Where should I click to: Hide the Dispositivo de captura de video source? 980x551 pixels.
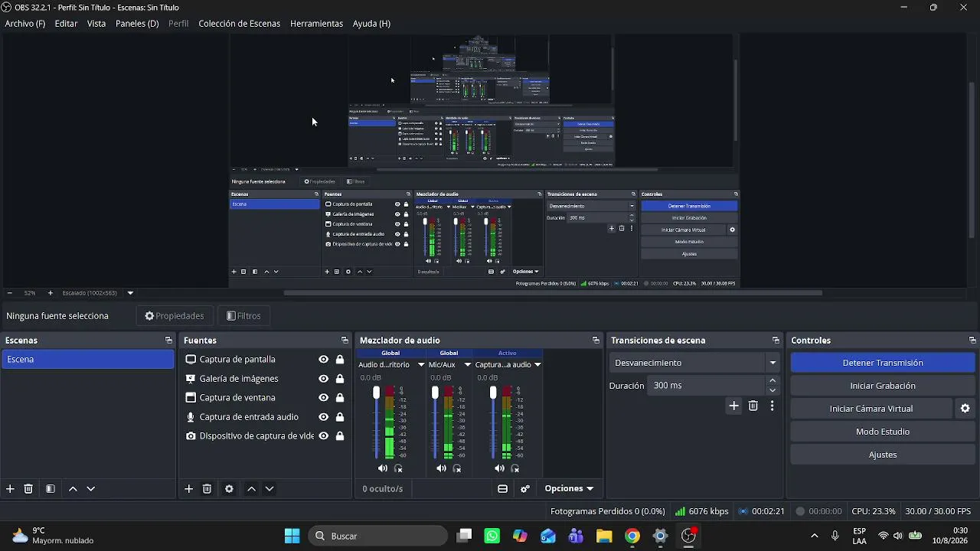point(324,436)
